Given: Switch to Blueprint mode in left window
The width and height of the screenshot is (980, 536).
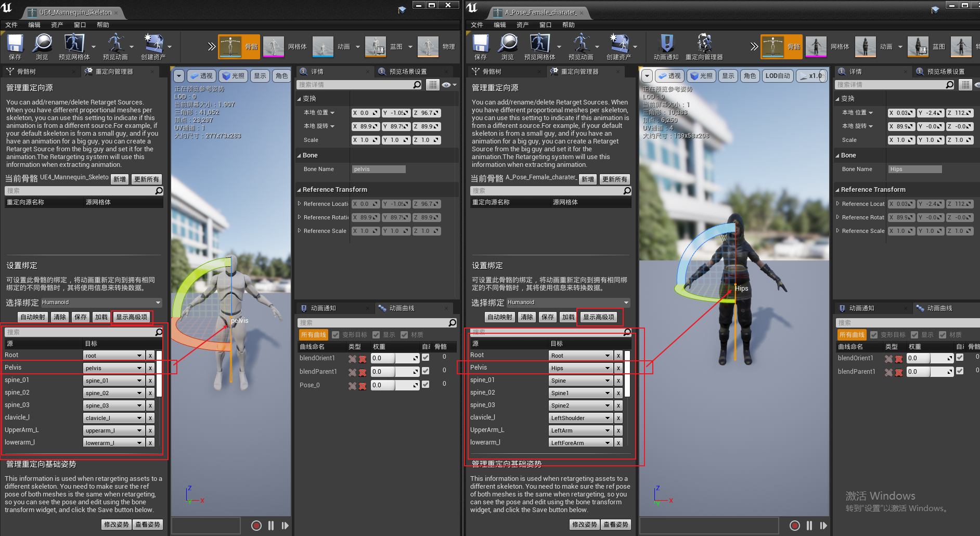Looking at the screenshot, I should tap(376, 47).
